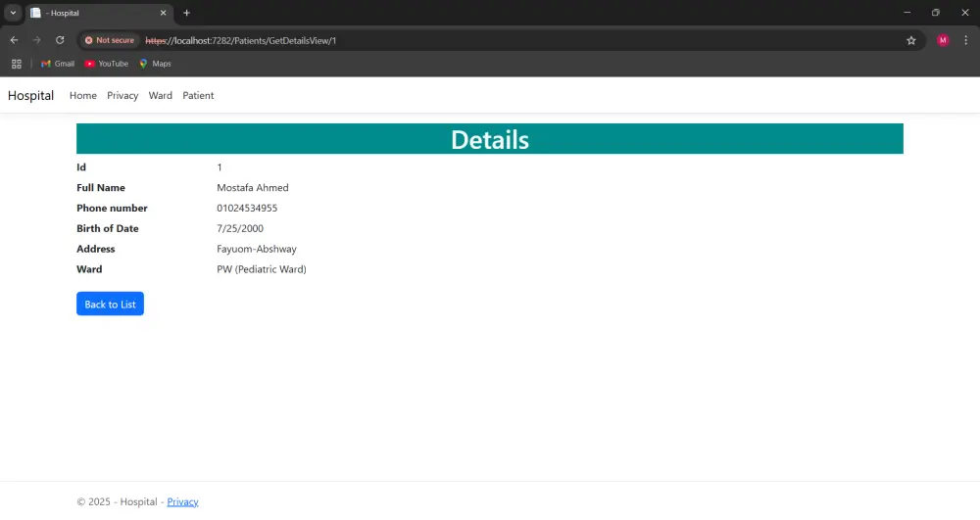The image size is (980, 520).
Task: Expand the tab search dropdown
Action: click(x=13, y=13)
